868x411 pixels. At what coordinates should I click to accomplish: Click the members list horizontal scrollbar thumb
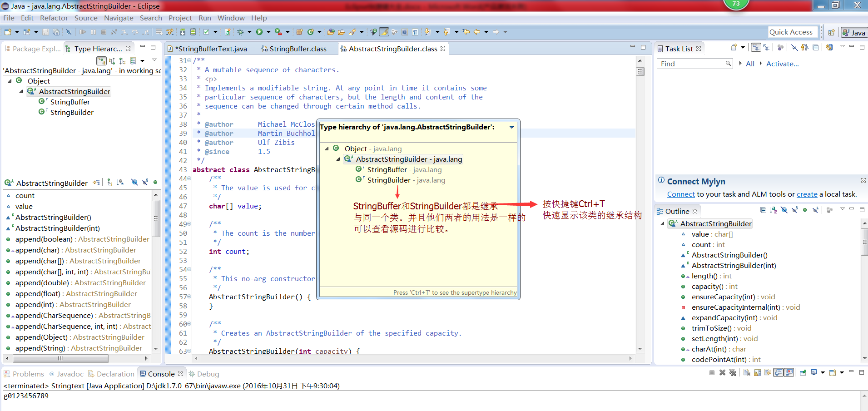60,358
